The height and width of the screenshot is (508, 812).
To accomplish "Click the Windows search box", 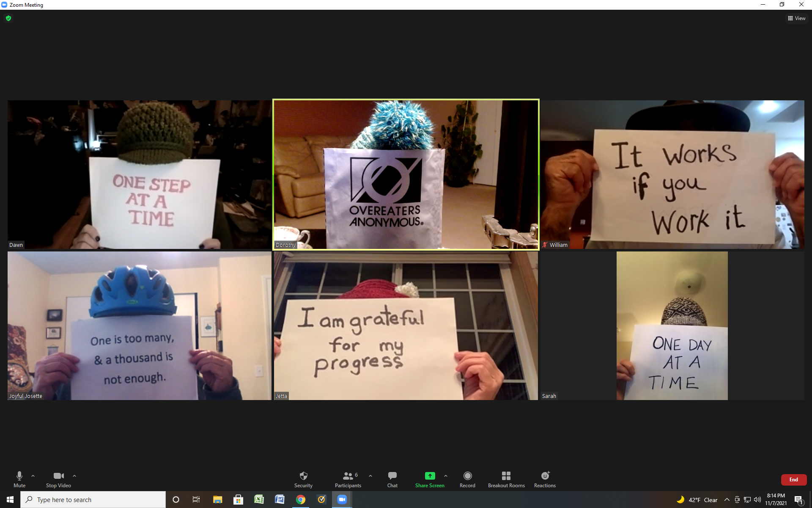I will (x=93, y=500).
